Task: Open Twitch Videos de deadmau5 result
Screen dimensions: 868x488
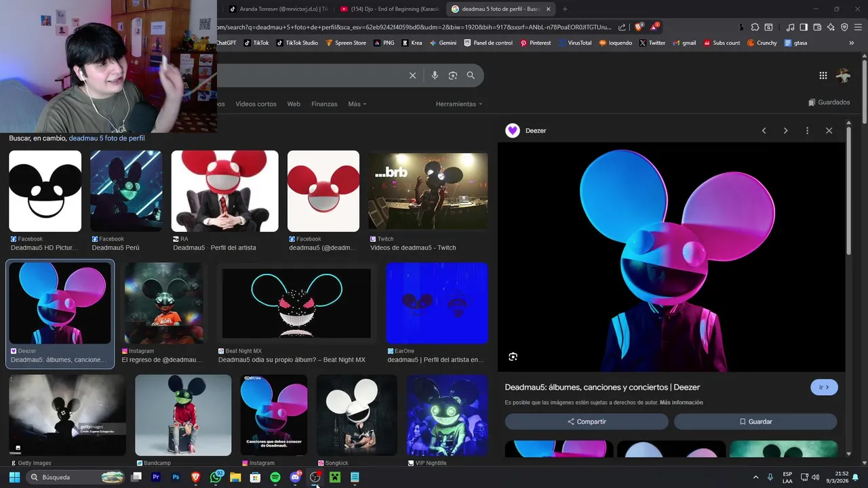Action: [428, 191]
